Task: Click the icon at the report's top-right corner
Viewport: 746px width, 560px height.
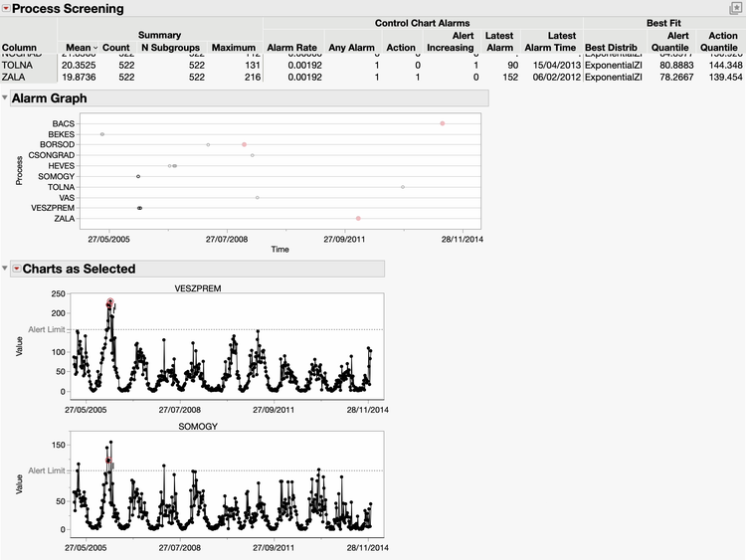Action: [x=736, y=8]
